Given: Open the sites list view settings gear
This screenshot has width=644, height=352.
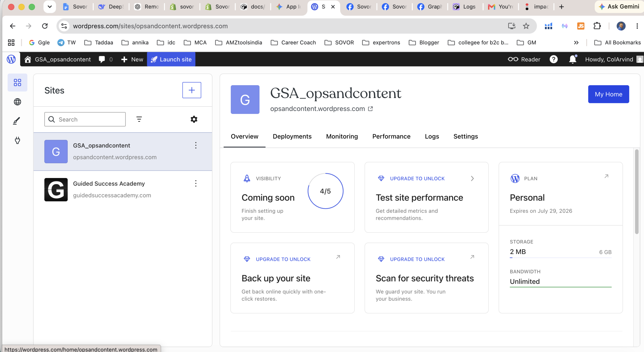Looking at the screenshot, I should (x=194, y=119).
